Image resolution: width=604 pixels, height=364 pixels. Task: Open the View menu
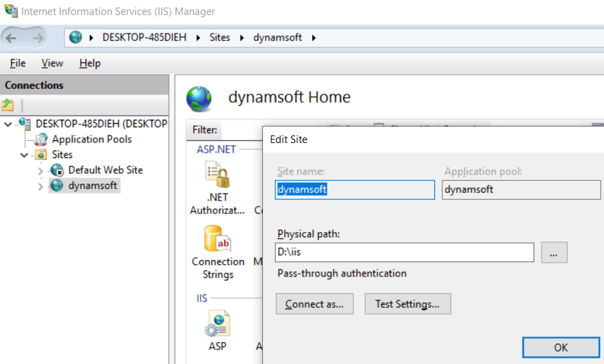(x=52, y=63)
